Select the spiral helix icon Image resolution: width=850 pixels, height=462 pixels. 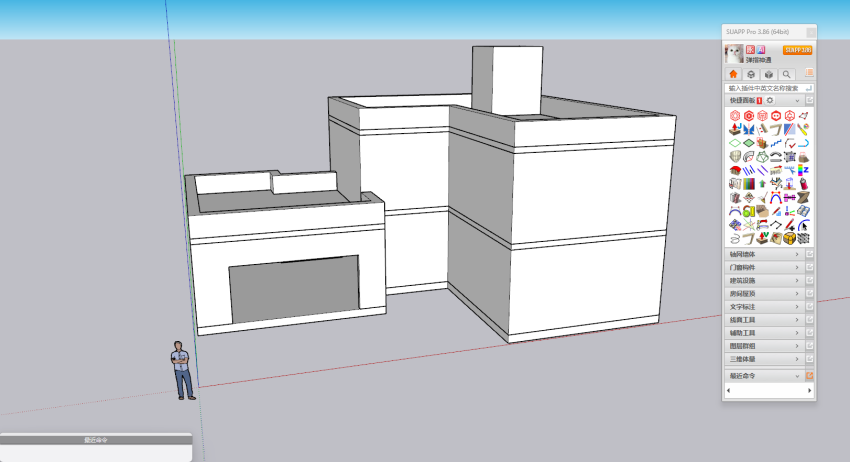735,239
